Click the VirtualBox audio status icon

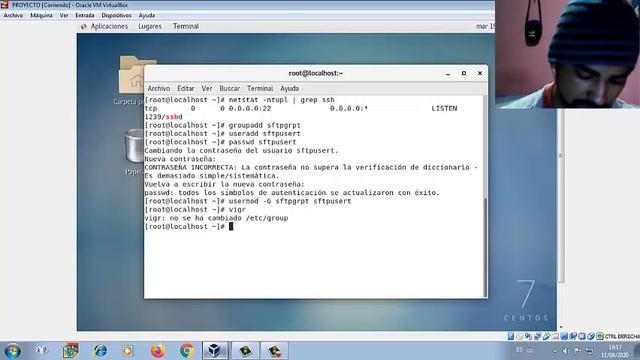[528, 336]
